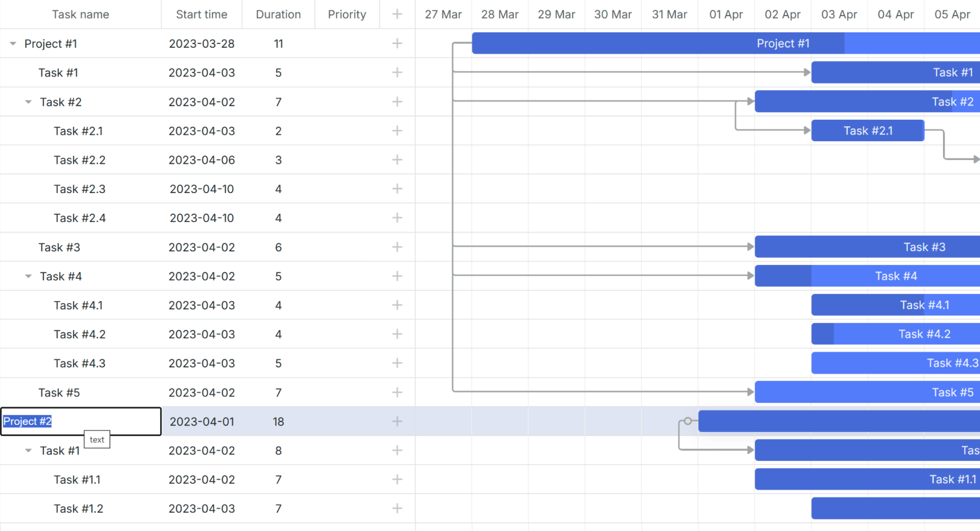Click the plus icon on the Task #1 row
Viewport: 980px width, 531px height.
(x=396, y=72)
